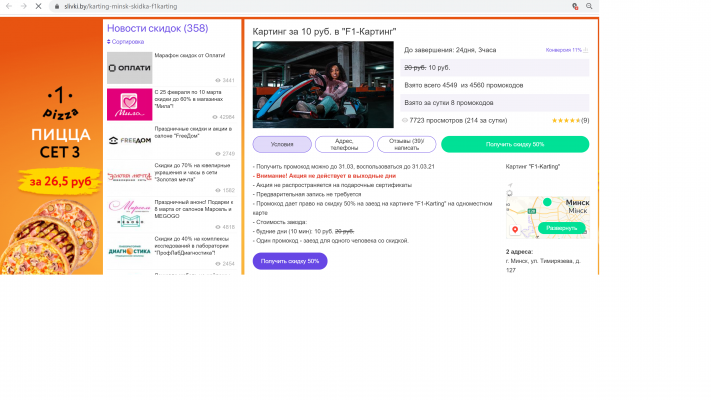Screen dimensions: 711x400
Task: Open the Mila store logo
Action: (x=129, y=104)
